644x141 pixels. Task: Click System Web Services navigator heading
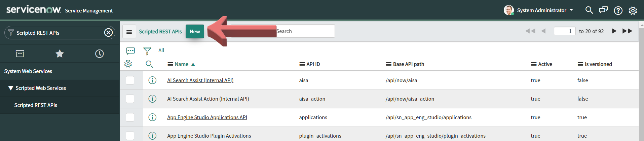point(28,71)
